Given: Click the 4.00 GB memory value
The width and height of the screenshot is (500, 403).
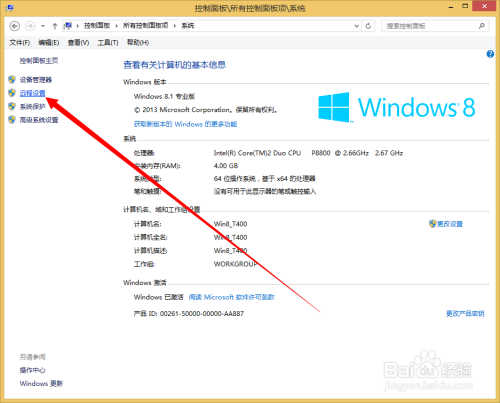Looking at the screenshot, I should pyautogui.click(x=226, y=166).
